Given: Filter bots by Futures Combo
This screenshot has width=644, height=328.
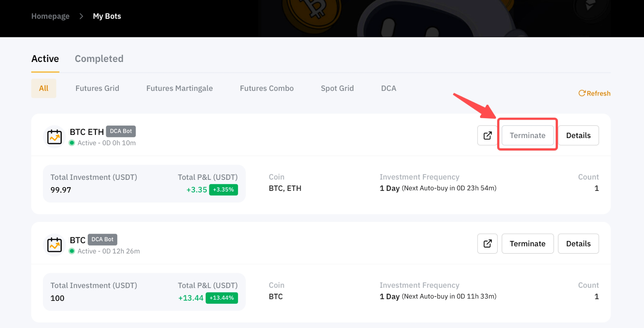Looking at the screenshot, I should tap(266, 89).
